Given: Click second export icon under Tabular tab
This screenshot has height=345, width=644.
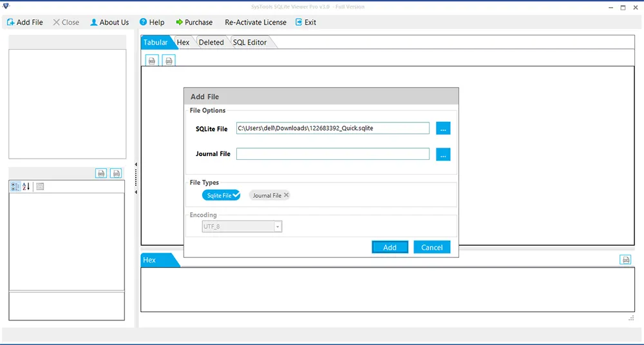Looking at the screenshot, I should 169,61.
